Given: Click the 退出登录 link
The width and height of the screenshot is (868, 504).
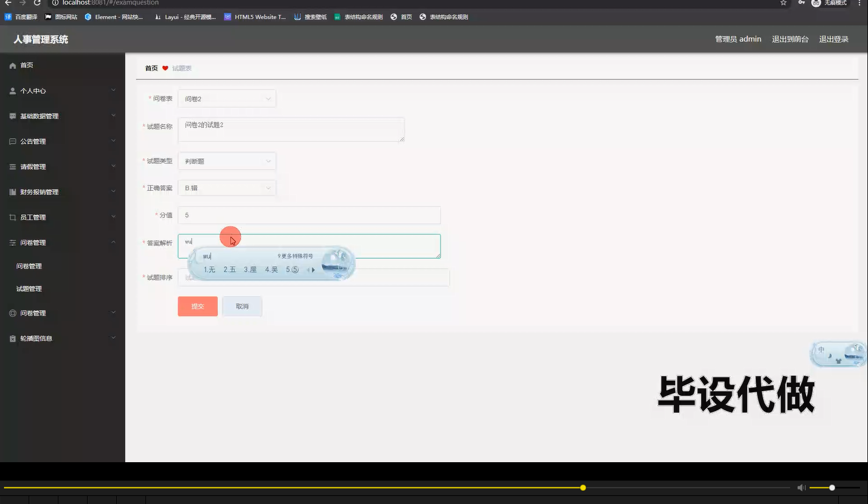Looking at the screenshot, I should click(833, 39).
